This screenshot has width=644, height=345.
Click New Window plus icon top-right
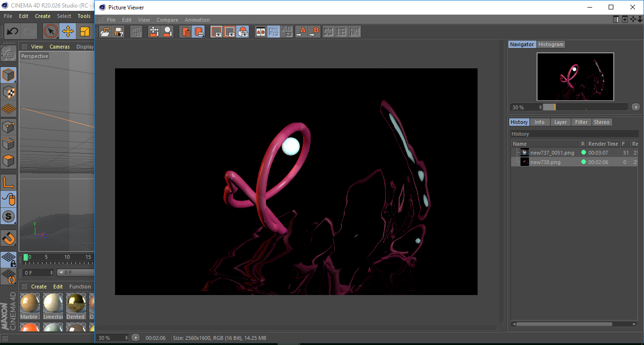pyautogui.click(x=625, y=19)
